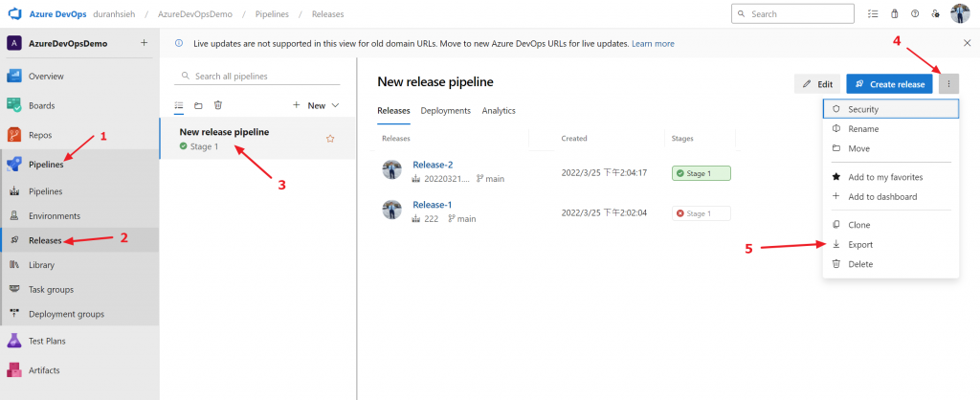Choose Security from the dropdown menu
Image resolution: width=980 pixels, height=400 pixels.
[891, 109]
